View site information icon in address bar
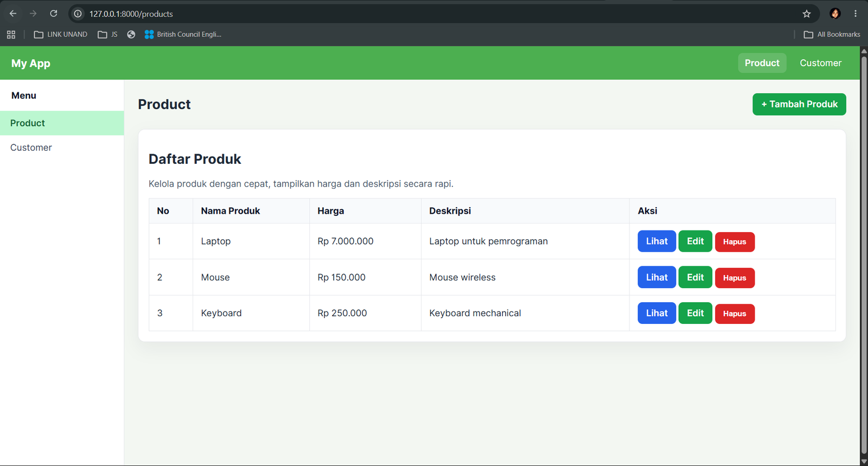The height and width of the screenshot is (466, 868). tap(78, 14)
